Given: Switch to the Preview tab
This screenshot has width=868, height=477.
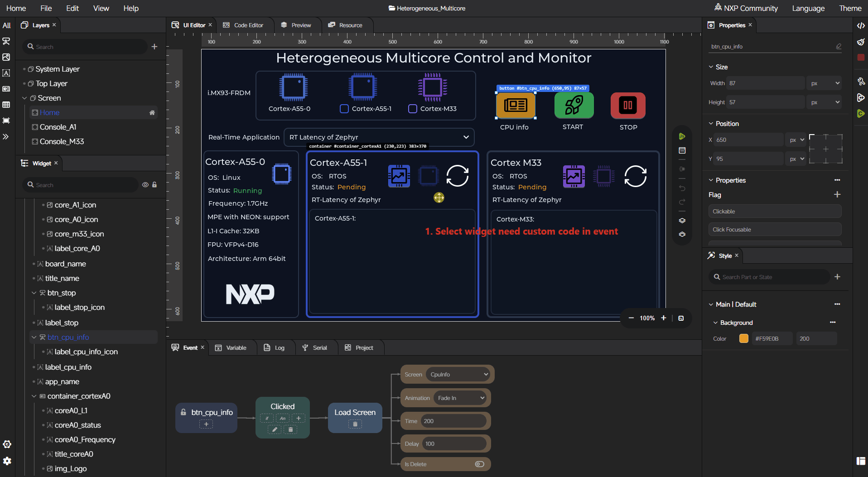Looking at the screenshot, I should tap(296, 25).
